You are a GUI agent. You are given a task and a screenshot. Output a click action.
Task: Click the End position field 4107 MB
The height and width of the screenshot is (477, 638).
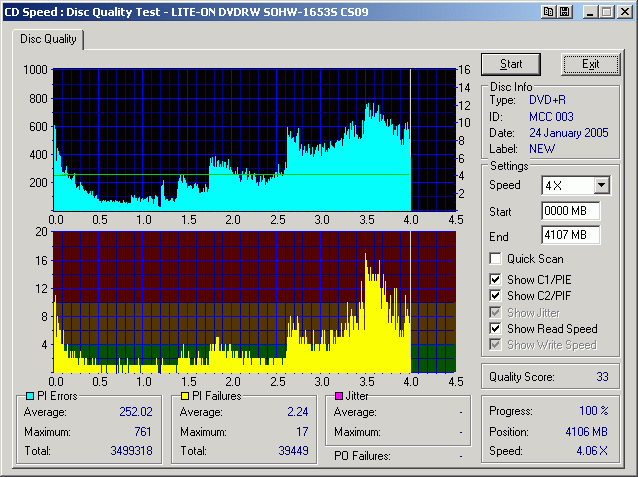tap(570, 235)
